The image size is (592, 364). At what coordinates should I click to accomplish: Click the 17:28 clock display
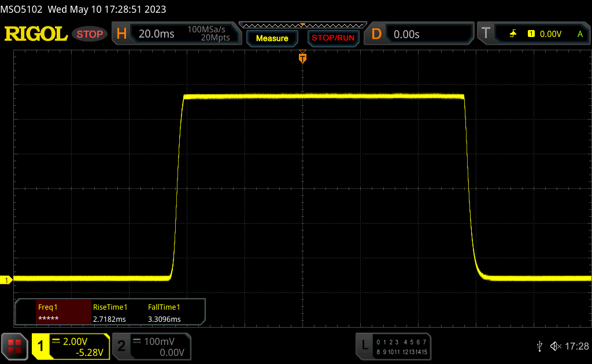pyautogui.click(x=576, y=346)
